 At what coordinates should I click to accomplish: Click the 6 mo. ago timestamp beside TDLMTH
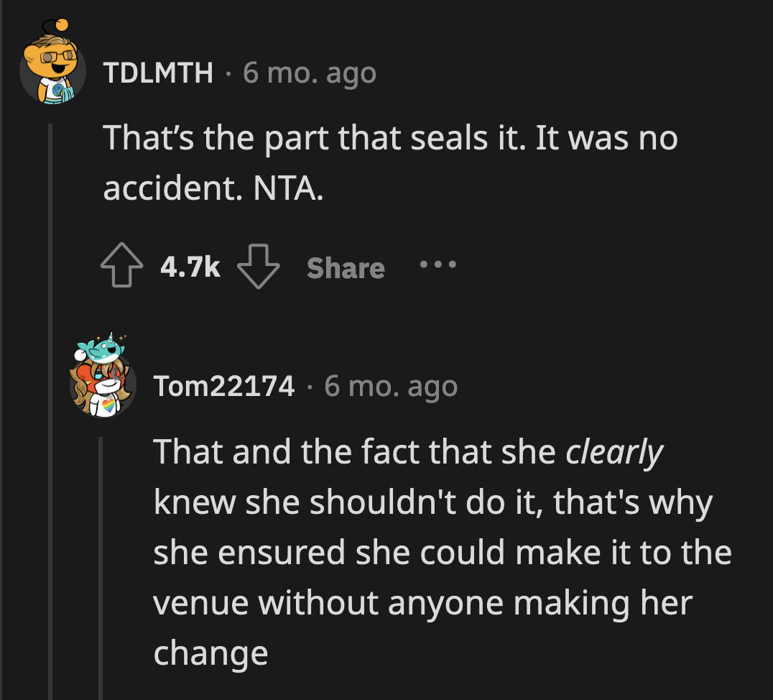click(x=309, y=72)
